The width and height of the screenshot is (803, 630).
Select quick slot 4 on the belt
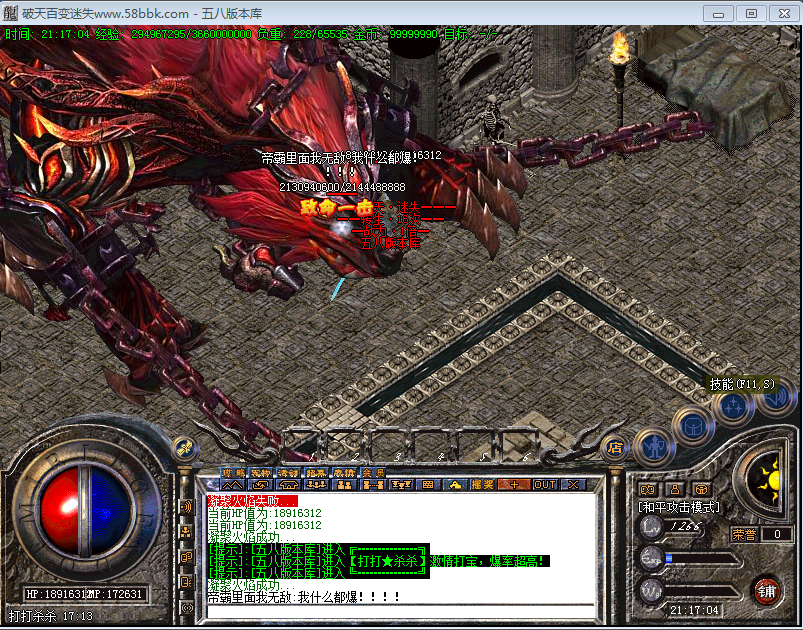(431, 445)
